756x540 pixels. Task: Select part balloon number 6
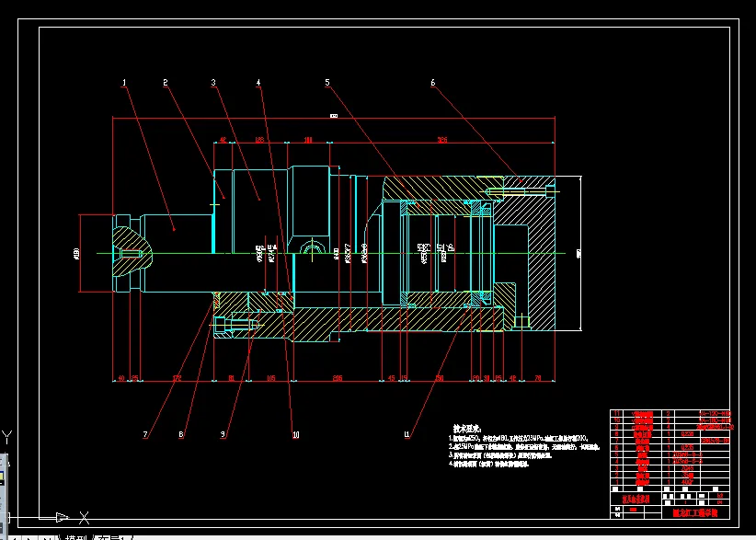(432, 83)
